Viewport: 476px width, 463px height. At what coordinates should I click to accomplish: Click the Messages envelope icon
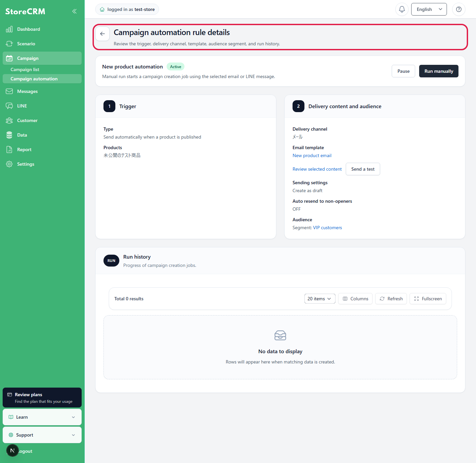9,91
